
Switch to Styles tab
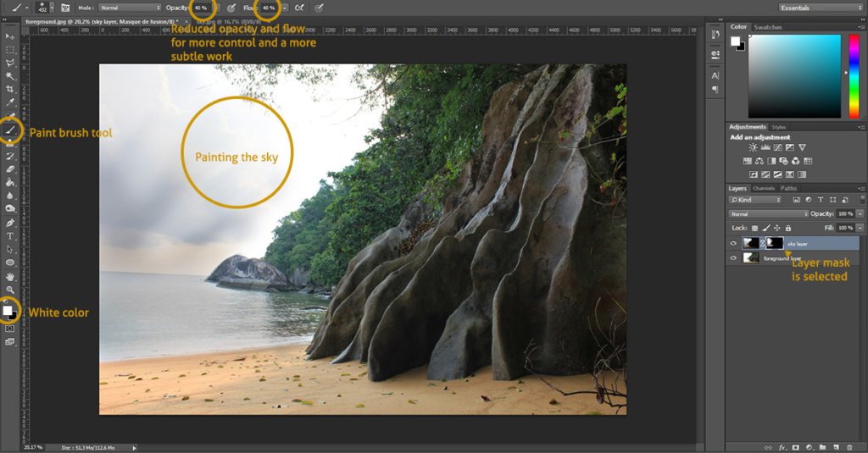[779, 127]
